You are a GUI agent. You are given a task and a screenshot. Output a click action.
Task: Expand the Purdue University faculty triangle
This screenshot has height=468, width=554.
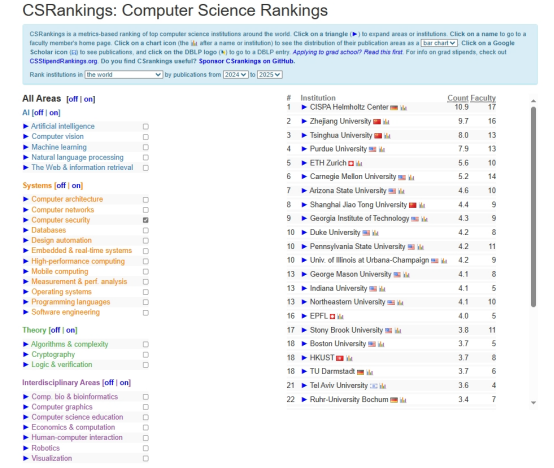pyautogui.click(x=304, y=149)
